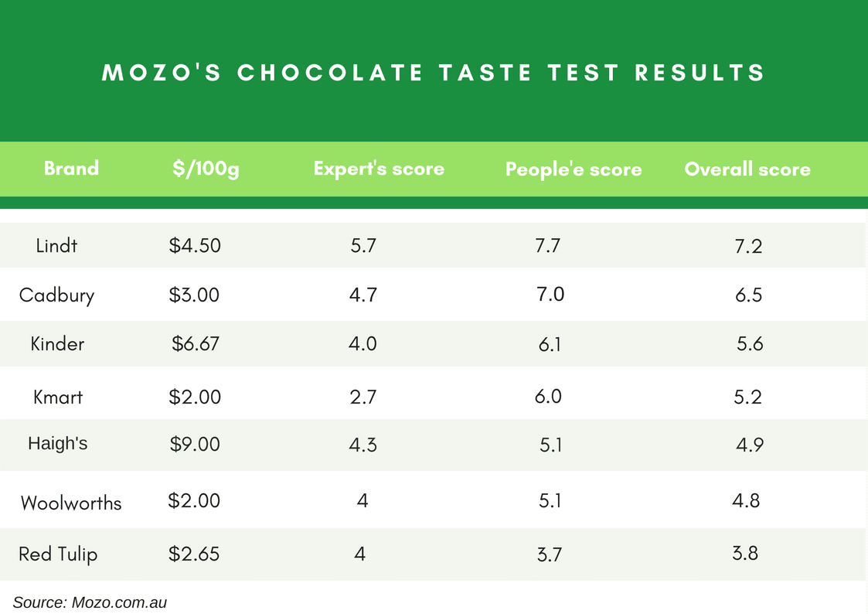Select the $/100g column header
This screenshot has width=868, height=614.
(x=206, y=169)
